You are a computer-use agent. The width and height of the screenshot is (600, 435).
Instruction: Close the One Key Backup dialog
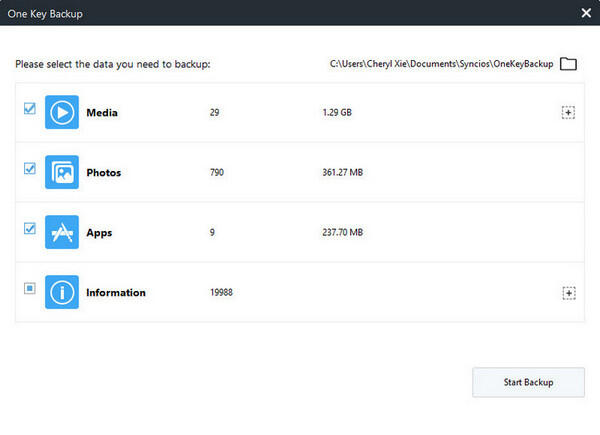(x=586, y=12)
